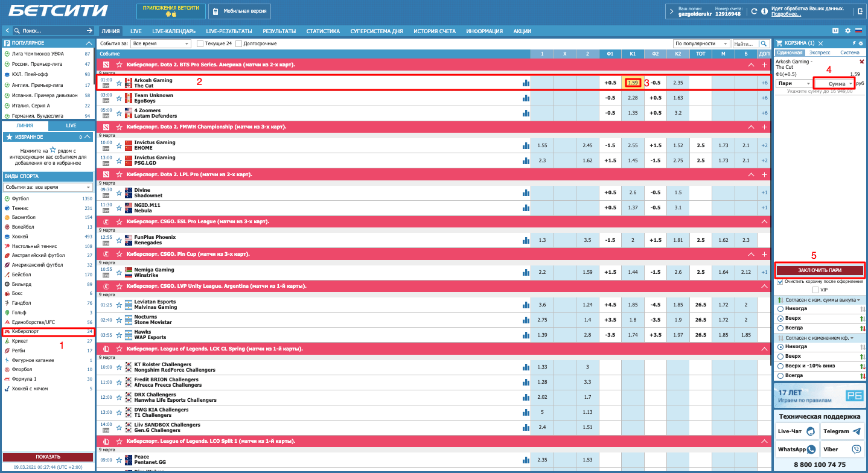Open Приложения Бетсити apps button
The height and width of the screenshot is (473, 868).
(x=171, y=11)
